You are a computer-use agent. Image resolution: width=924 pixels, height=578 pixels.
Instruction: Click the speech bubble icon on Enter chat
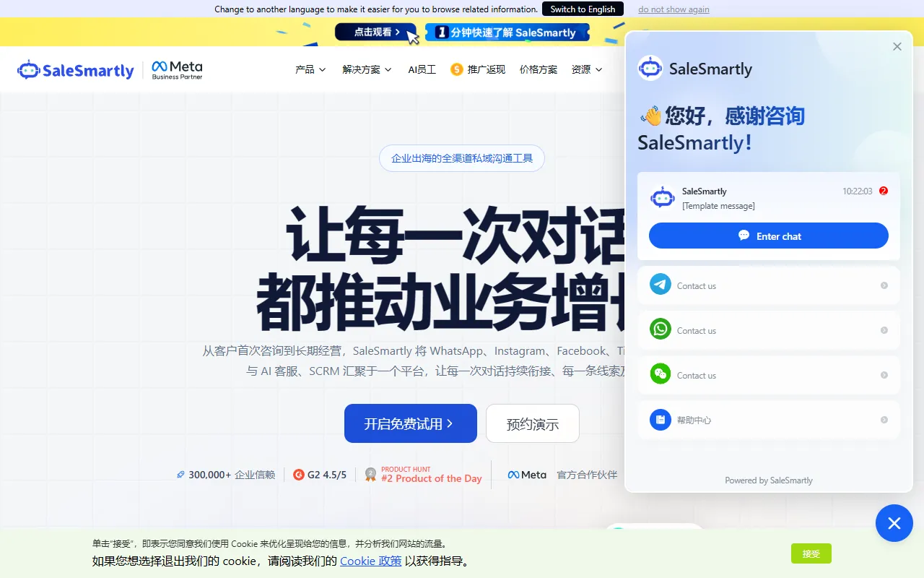coord(744,236)
